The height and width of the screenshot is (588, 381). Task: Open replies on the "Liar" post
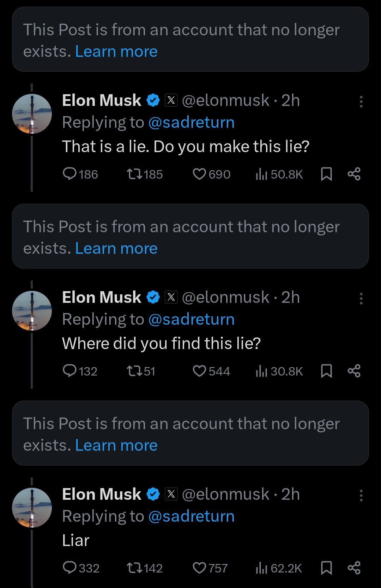click(81, 568)
